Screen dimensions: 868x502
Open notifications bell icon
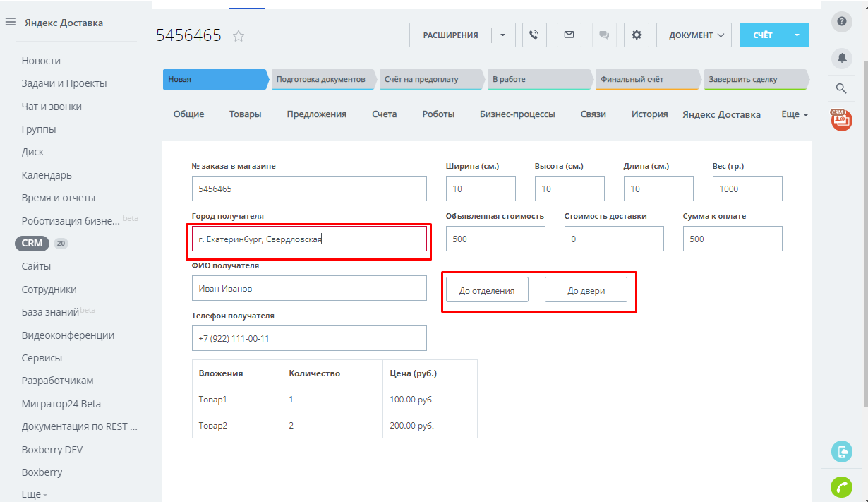click(x=841, y=58)
